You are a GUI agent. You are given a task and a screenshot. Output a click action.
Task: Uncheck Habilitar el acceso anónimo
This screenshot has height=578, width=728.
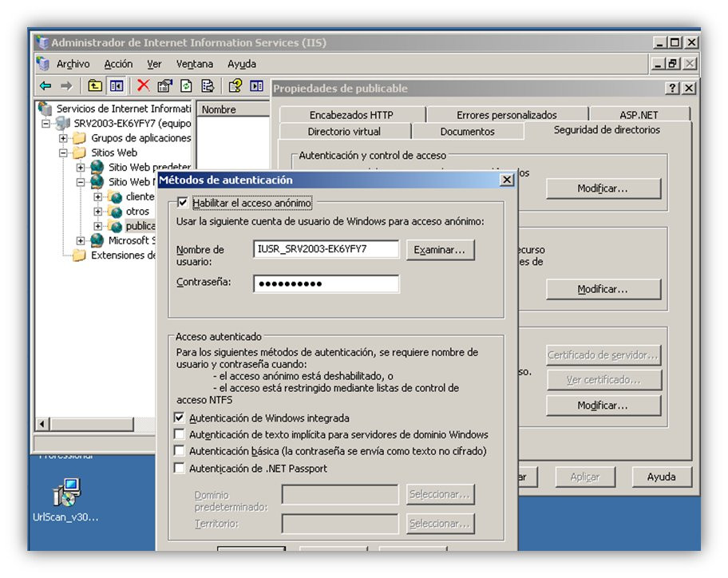[x=183, y=203]
